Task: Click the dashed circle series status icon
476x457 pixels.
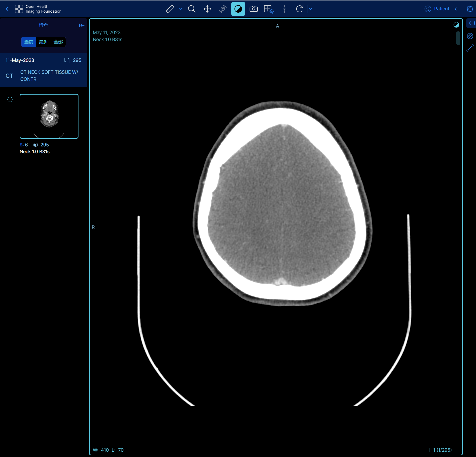Action: pyautogui.click(x=10, y=99)
